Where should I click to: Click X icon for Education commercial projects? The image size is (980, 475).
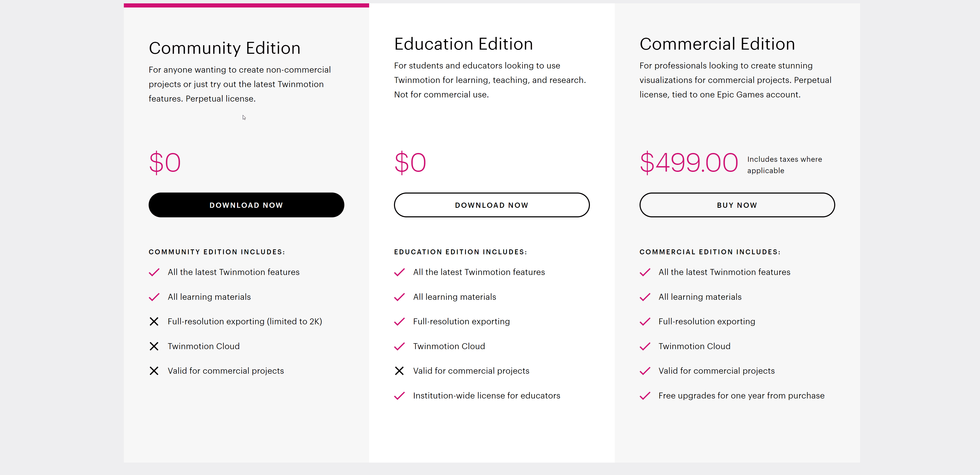[x=399, y=371]
